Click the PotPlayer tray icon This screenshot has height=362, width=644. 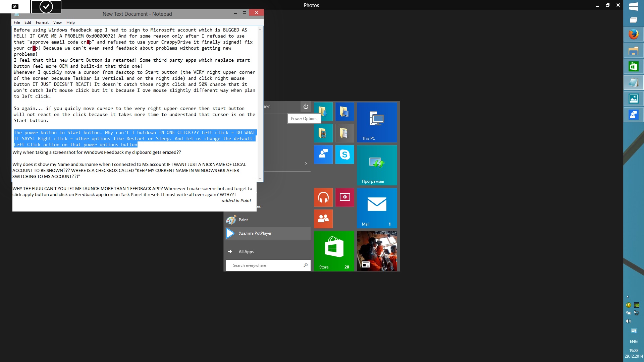pyautogui.click(x=629, y=305)
